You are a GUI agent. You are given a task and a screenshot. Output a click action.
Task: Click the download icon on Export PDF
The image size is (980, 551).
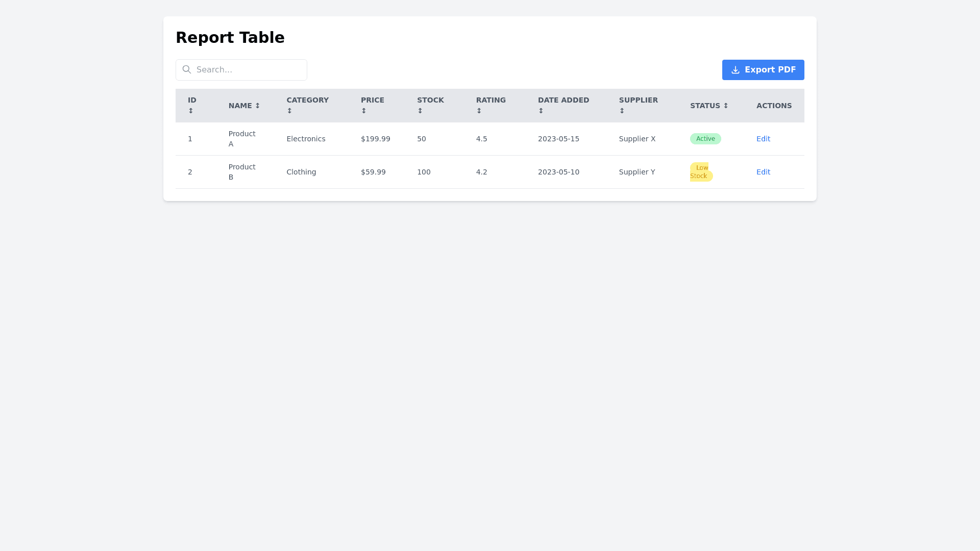tap(735, 70)
